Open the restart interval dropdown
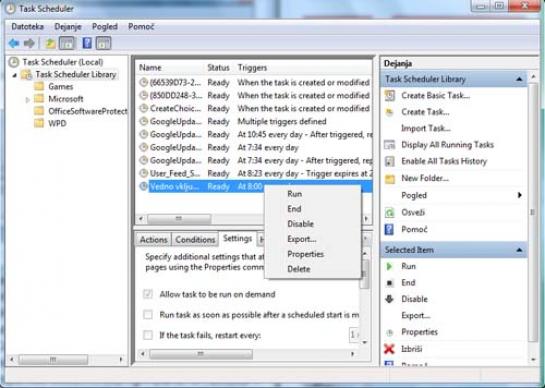Screen dimensions: 545x388 [x=354, y=335]
